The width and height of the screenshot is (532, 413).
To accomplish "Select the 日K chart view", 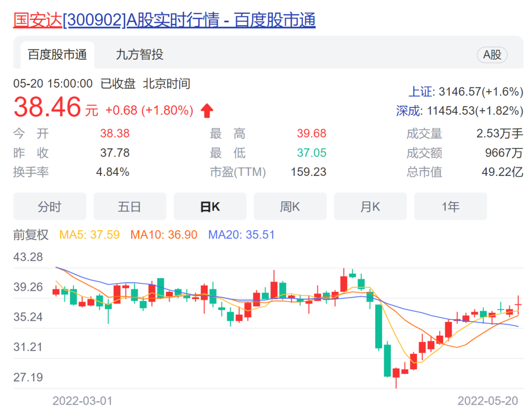I will pyautogui.click(x=210, y=206).
